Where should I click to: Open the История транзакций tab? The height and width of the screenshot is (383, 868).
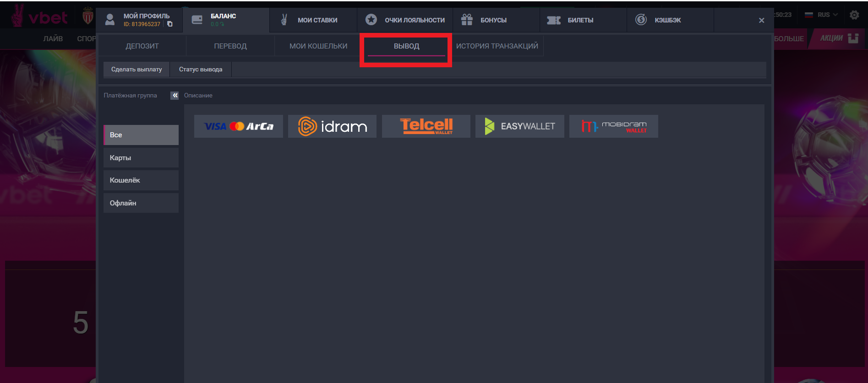pos(497,46)
